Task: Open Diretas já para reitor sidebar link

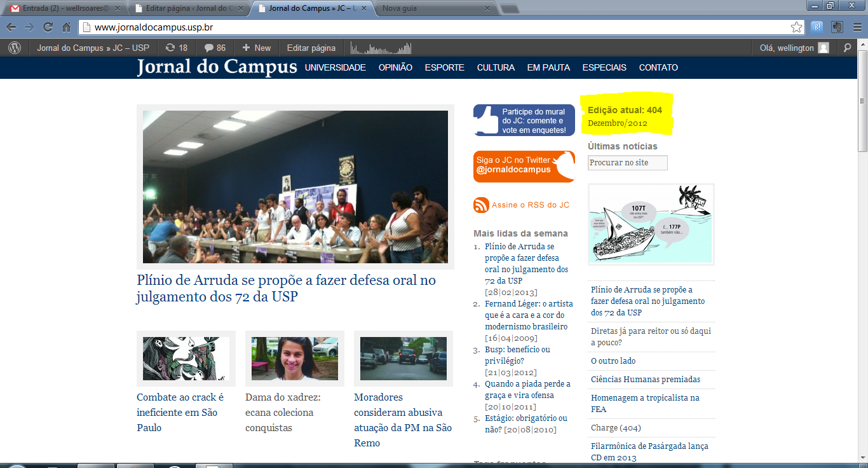Action: (x=651, y=336)
